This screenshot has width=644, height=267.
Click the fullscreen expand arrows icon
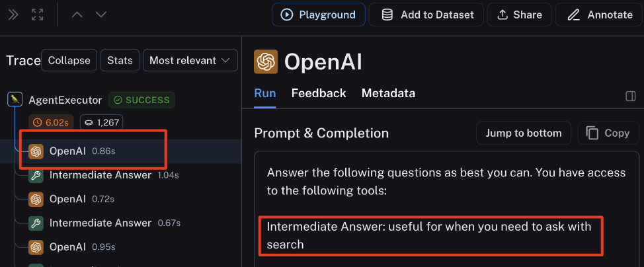(38, 15)
